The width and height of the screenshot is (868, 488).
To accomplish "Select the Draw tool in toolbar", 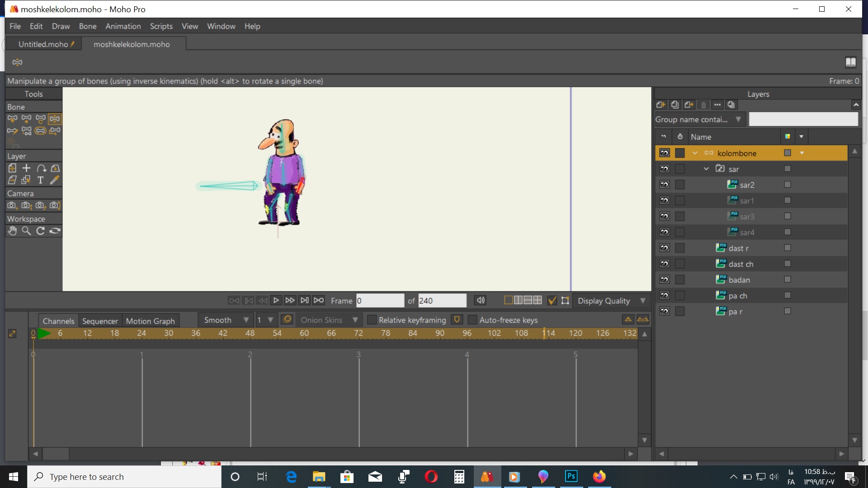I will coord(60,26).
